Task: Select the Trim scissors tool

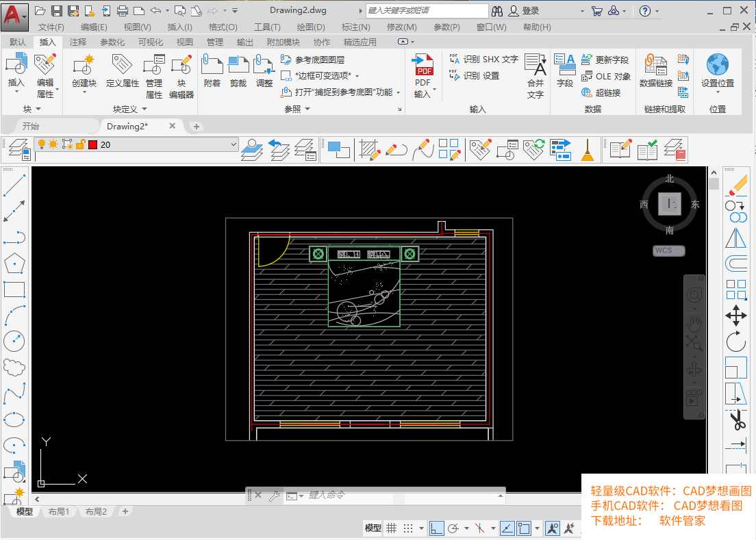Action: coord(736,420)
